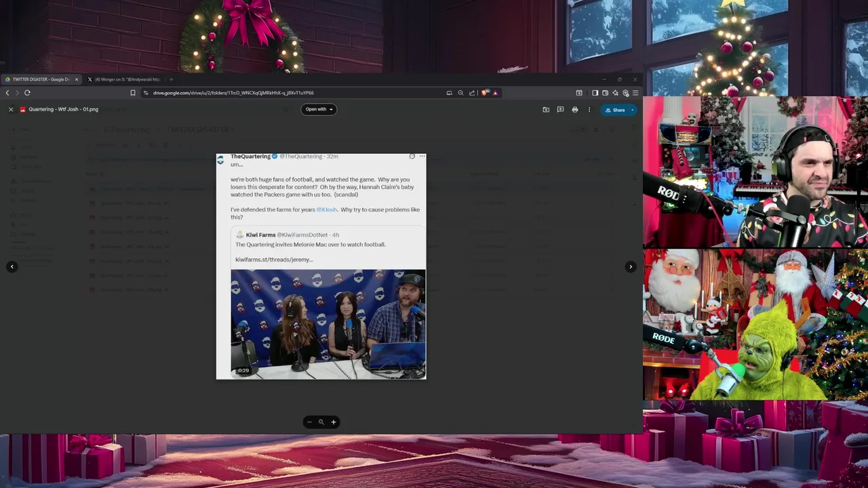Zoom in on the preview image

[x=334, y=422]
